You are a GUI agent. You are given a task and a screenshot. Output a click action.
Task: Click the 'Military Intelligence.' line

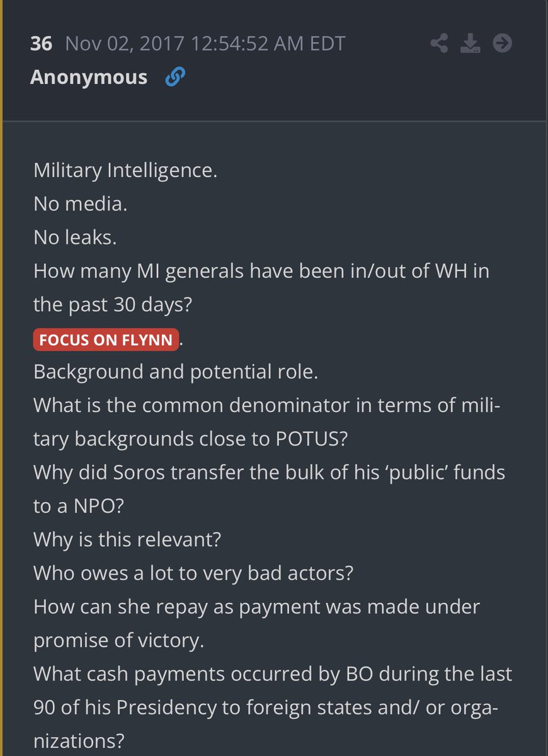click(x=125, y=171)
